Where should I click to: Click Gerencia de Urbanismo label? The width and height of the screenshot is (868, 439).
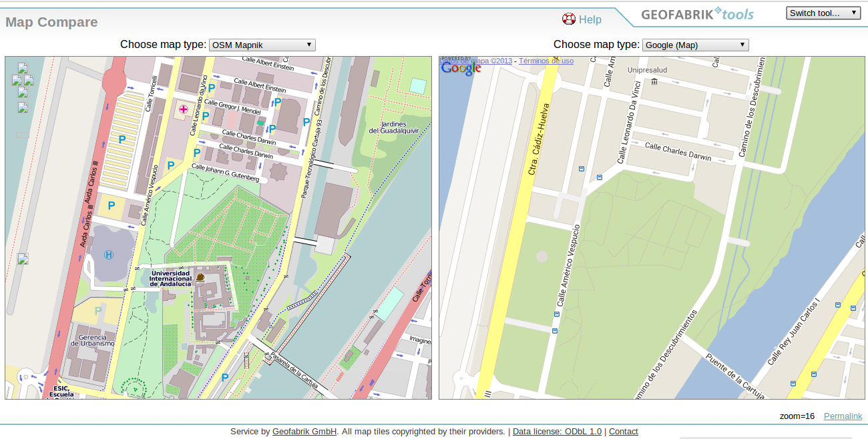(92, 340)
